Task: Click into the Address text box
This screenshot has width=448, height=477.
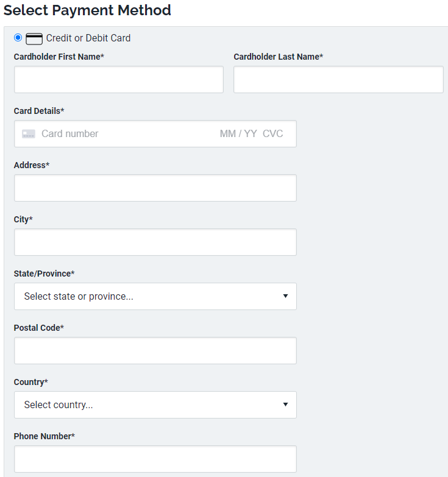Action: coord(155,188)
